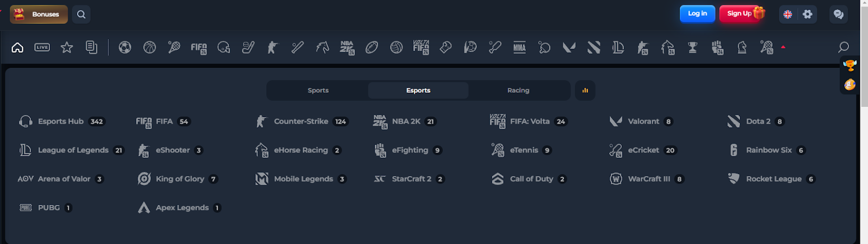
Task: Select Volta FIFA icon in top bar
Action: tap(422, 48)
